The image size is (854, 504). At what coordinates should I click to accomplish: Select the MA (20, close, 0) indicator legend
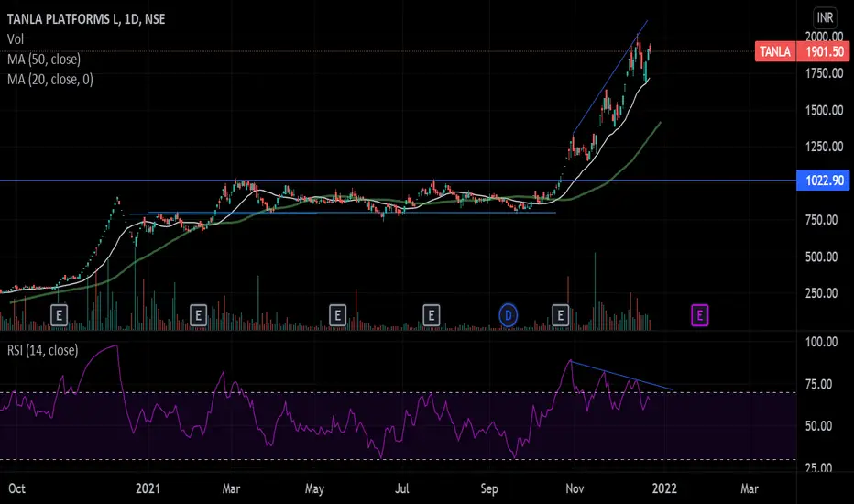coord(50,80)
